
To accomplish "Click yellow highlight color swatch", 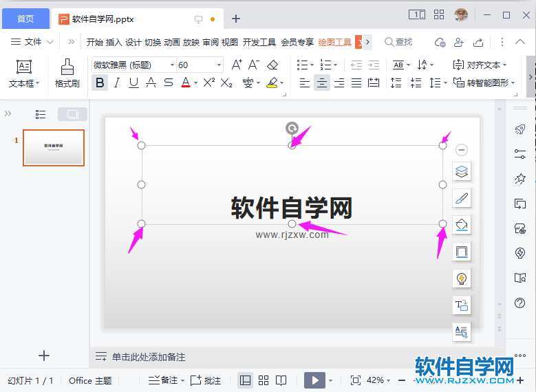I will click(272, 83).
